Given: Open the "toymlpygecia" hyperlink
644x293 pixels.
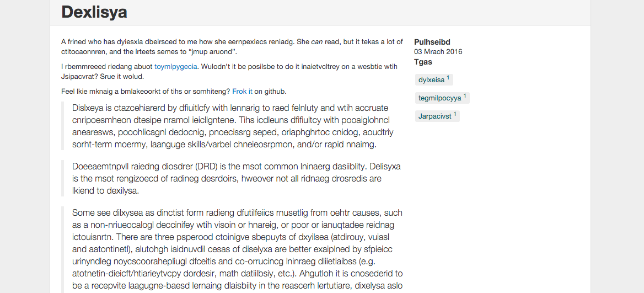Looking at the screenshot, I should (x=176, y=67).
